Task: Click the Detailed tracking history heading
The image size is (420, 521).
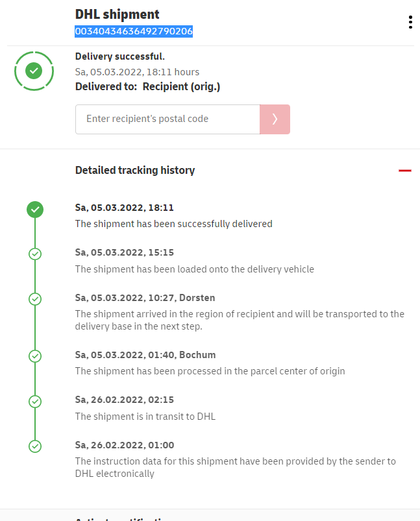Action: [135, 171]
